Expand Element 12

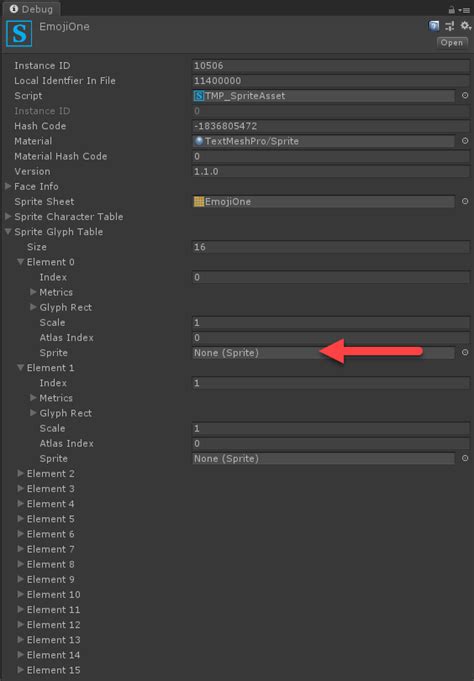pos(20,625)
